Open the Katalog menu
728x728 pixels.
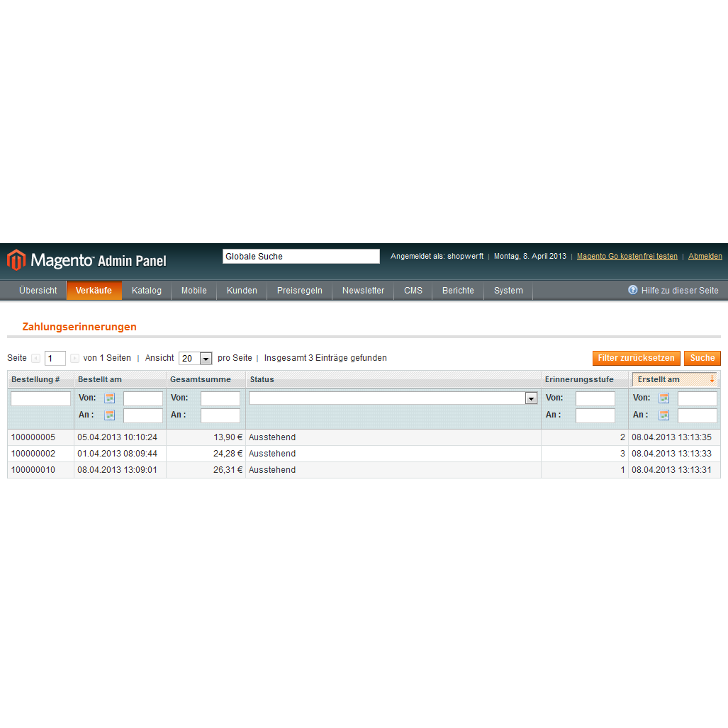coord(147,290)
